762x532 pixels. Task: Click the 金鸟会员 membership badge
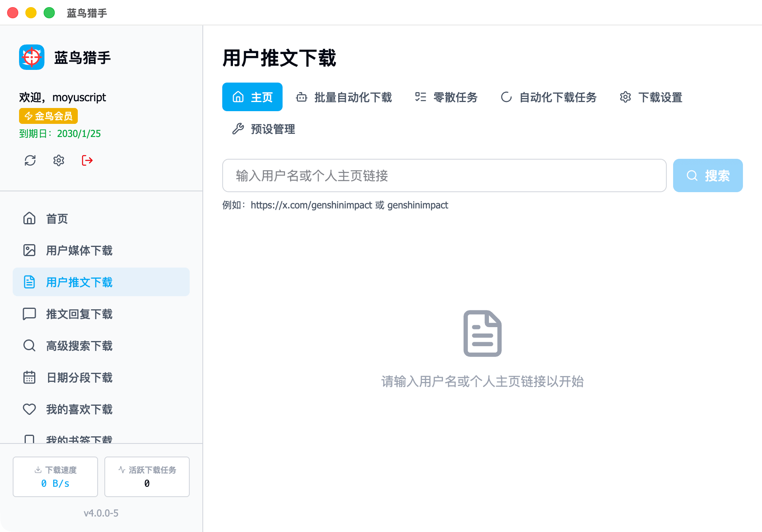pyautogui.click(x=48, y=116)
